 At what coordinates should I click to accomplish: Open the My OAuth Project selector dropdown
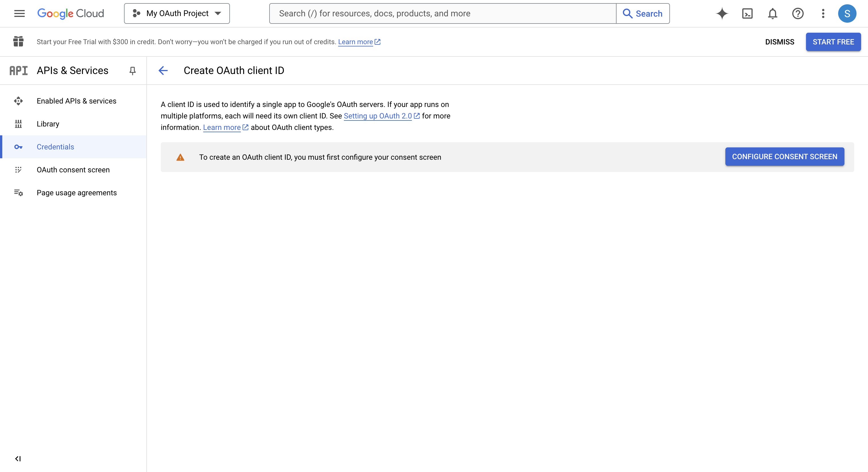[177, 13]
